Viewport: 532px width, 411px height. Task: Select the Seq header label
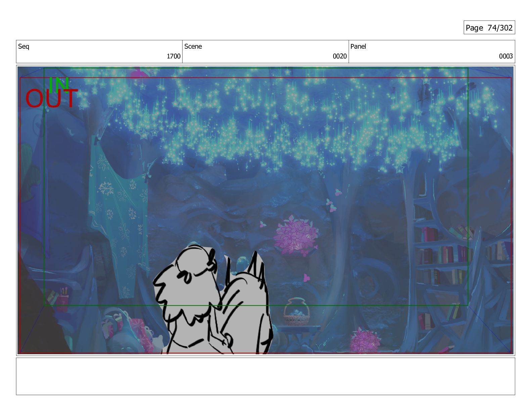[24, 46]
